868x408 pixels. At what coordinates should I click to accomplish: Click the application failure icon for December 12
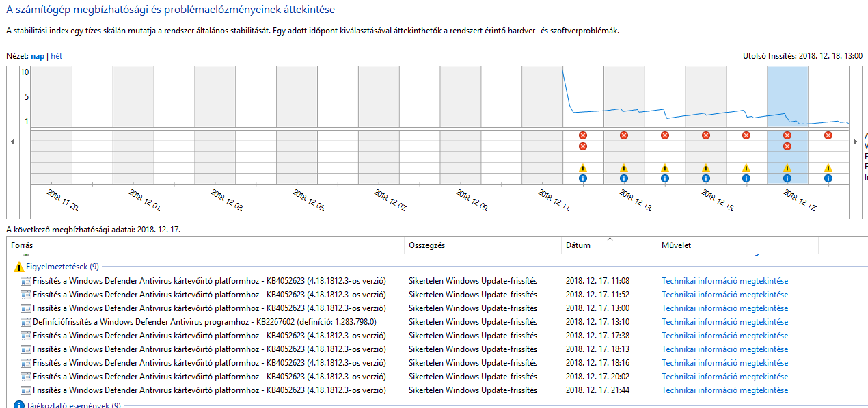pos(583,135)
